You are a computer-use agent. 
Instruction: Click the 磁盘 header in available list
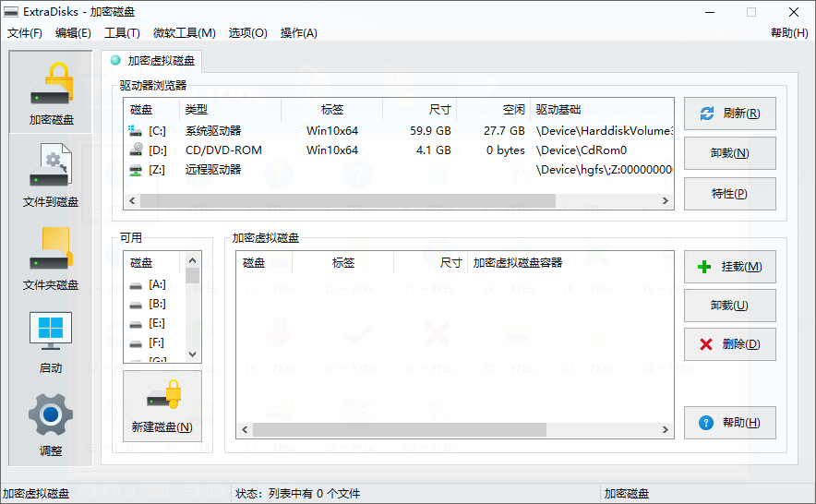152,263
